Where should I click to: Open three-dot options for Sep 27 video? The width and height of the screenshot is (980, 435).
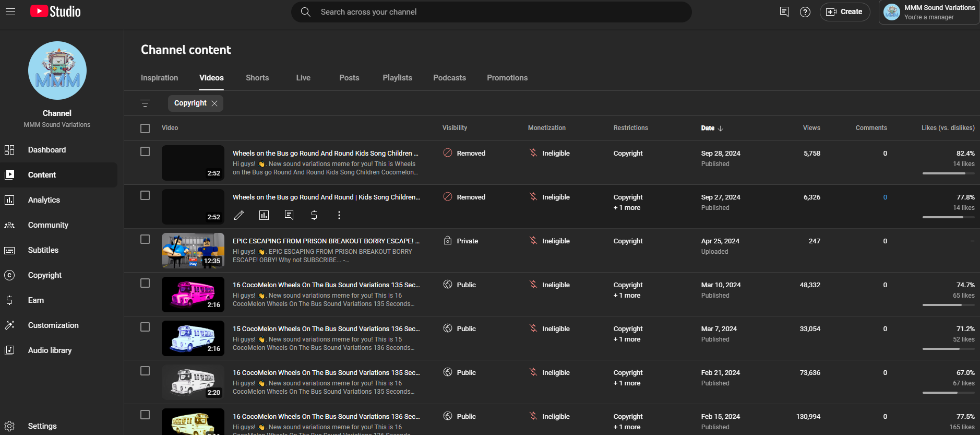(339, 215)
